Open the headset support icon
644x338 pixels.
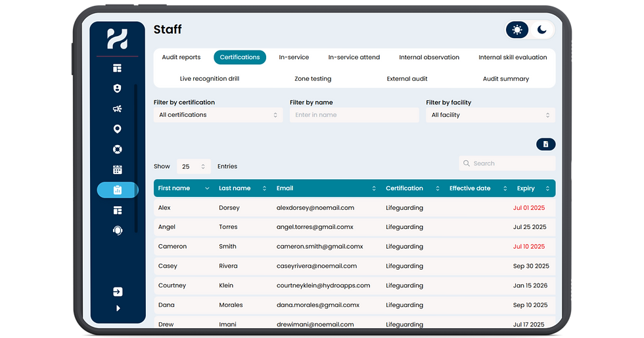click(x=118, y=230)
